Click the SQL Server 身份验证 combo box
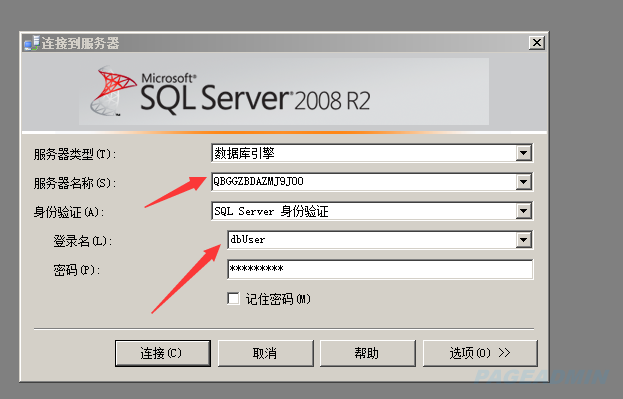 click(364, 211)
